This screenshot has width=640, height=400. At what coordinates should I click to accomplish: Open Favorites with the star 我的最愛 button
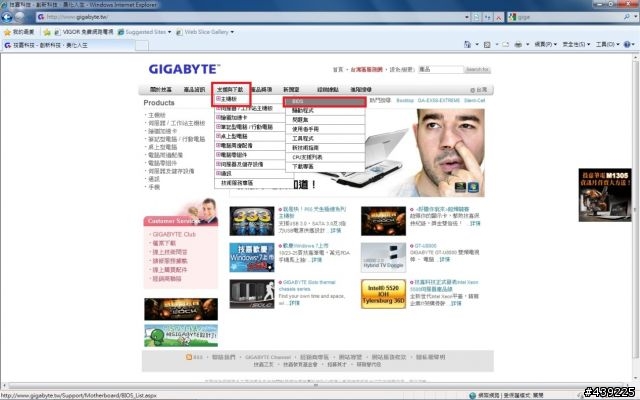[x=19, y=32]
